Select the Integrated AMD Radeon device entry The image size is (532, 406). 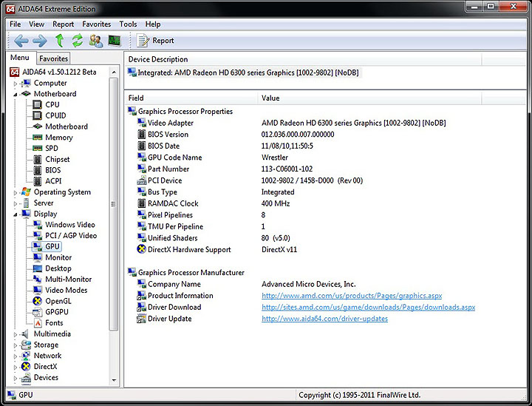[244, 72]
